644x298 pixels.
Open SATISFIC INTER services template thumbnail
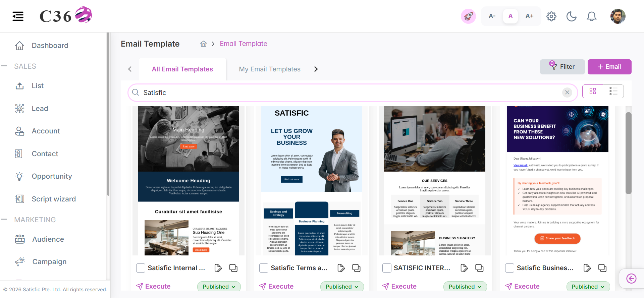[435, 181]
